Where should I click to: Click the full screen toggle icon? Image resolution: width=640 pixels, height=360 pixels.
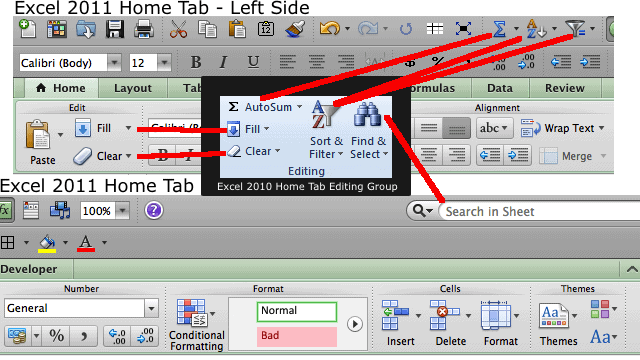coord(463,29)
